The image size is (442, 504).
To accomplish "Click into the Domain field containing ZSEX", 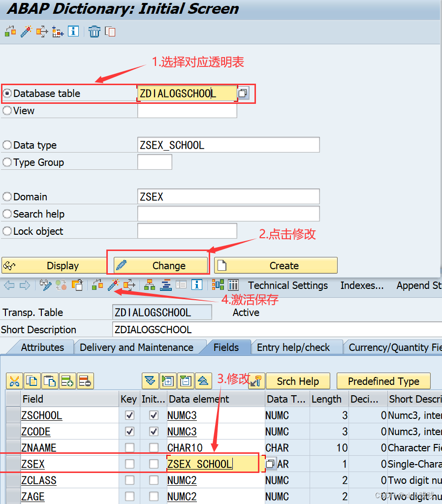I will (x=228, y=196).
